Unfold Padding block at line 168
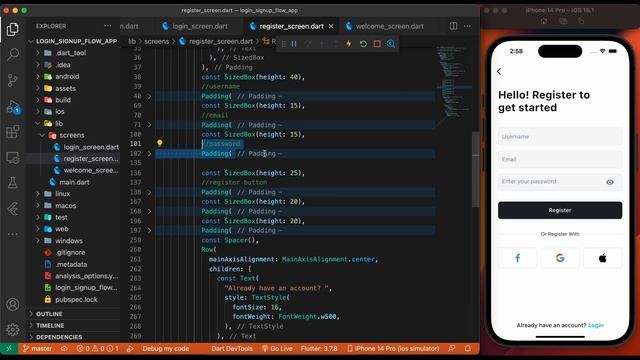 (x=149, y=211)
